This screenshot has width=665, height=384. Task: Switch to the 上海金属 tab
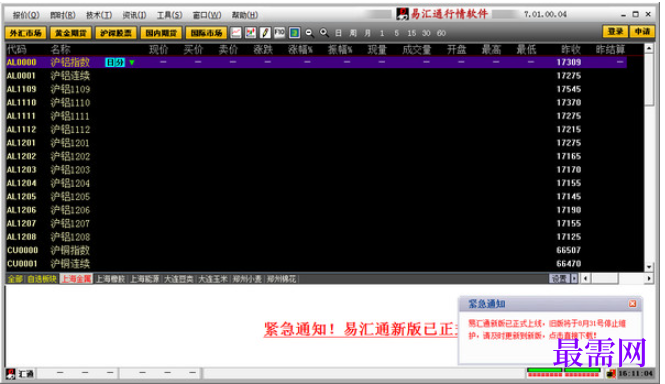[x=76, y=279]
